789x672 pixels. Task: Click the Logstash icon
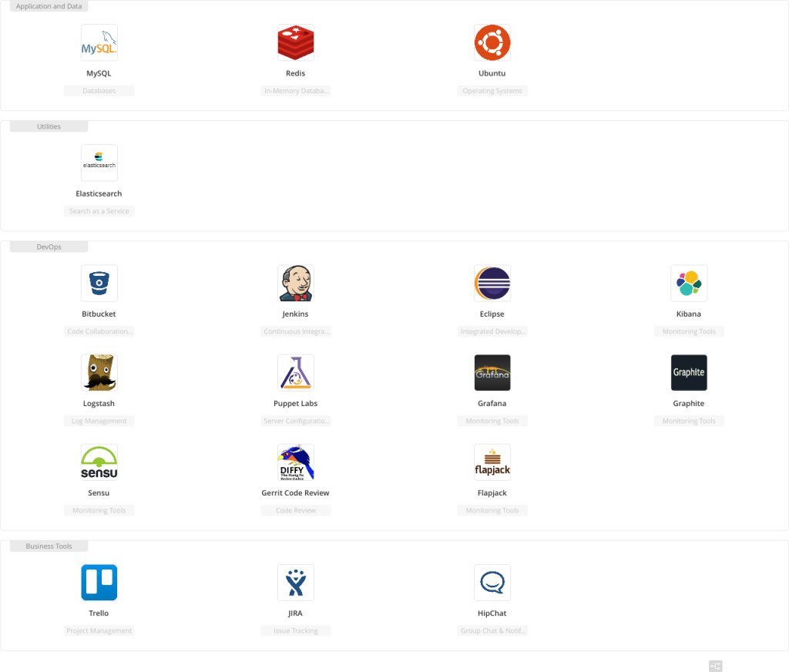point(99,372)
